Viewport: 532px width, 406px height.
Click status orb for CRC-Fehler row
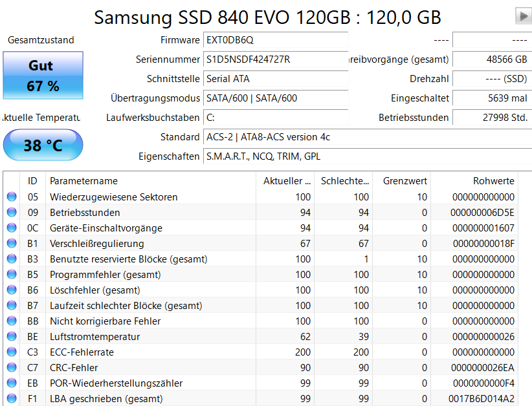coord(12,367)
